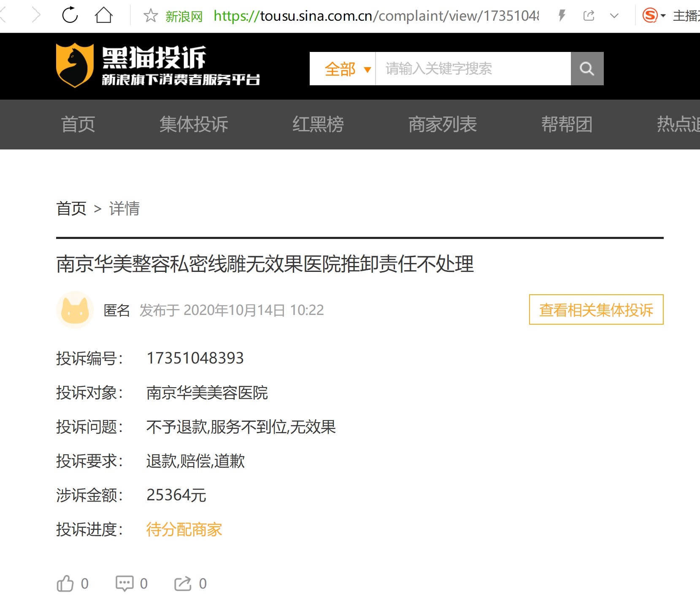
Task: Toggle the lightning speed mode icon
Action: click(x=562, y=16)
